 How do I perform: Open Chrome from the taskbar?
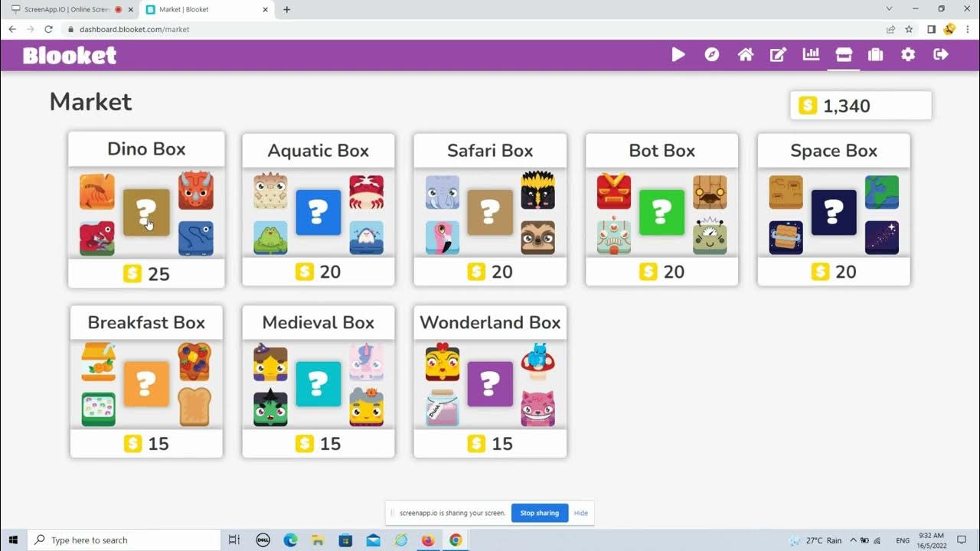point(456,540)
